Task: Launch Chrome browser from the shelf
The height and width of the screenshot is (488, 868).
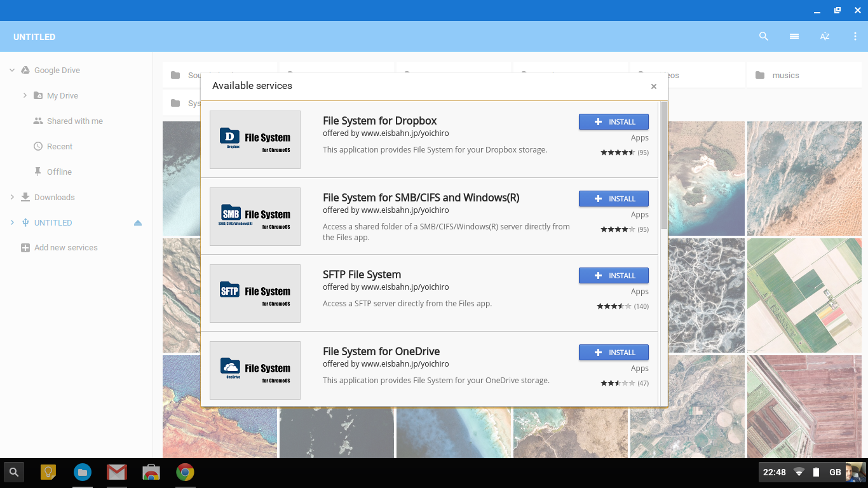Action: point(186,472)
